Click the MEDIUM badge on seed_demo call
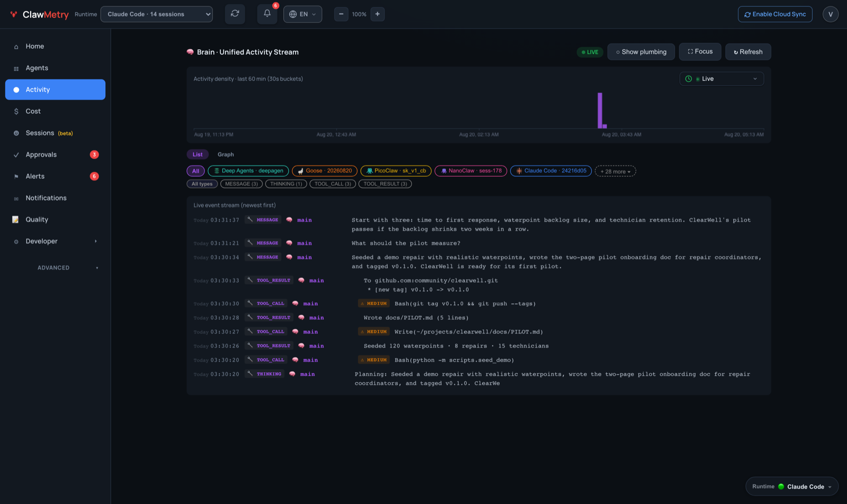This screenshot has height=504, width=847. click(x=374, y=360)
